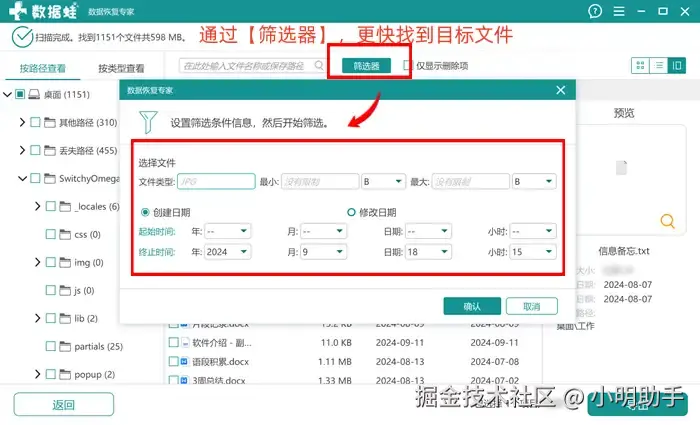Click the partials folder icon
Screen dimensions: 700x425
click(x=65, y=346)
